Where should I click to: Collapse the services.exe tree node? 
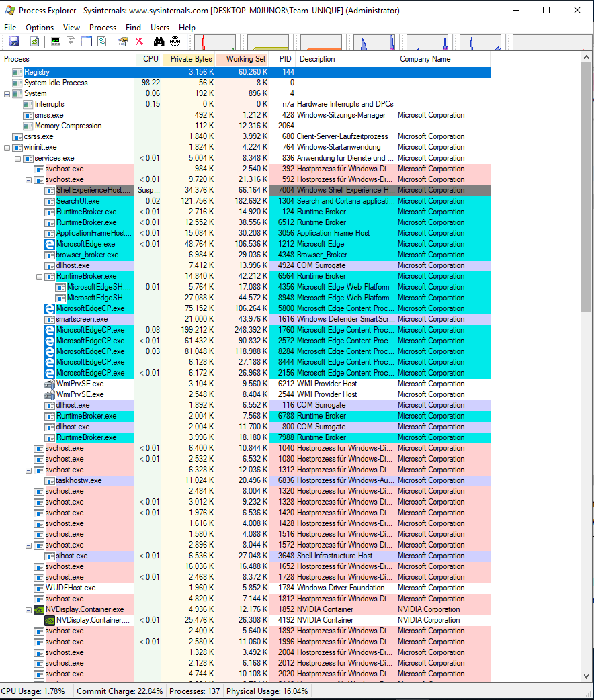pyautogui.click(x=18, y=158)
